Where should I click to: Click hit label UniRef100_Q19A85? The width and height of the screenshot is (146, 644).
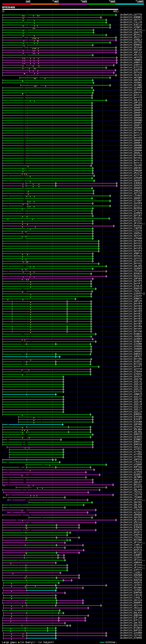[x=131, y=87]
